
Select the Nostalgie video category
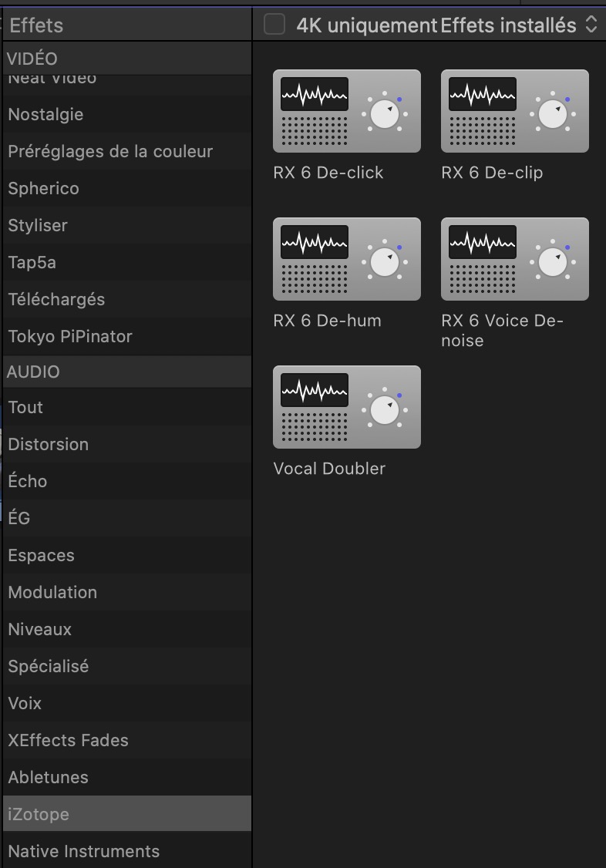[x=126, y=115]
